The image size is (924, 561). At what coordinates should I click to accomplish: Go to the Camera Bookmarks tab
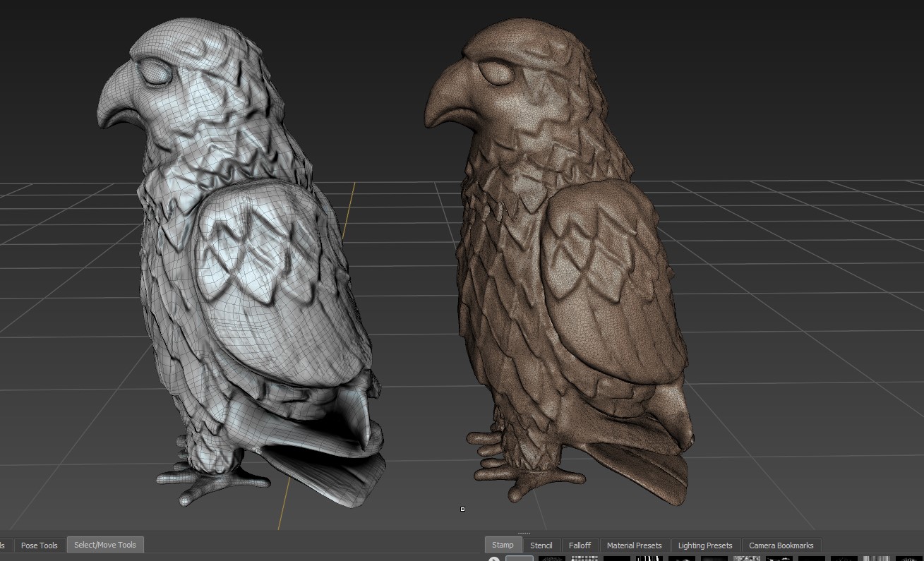click(781, 545)
